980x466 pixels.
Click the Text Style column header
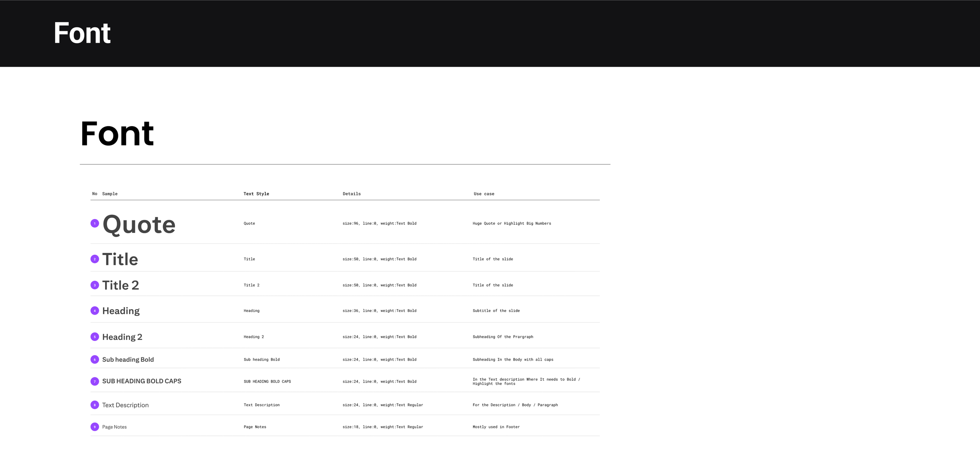tap(256, 194)
